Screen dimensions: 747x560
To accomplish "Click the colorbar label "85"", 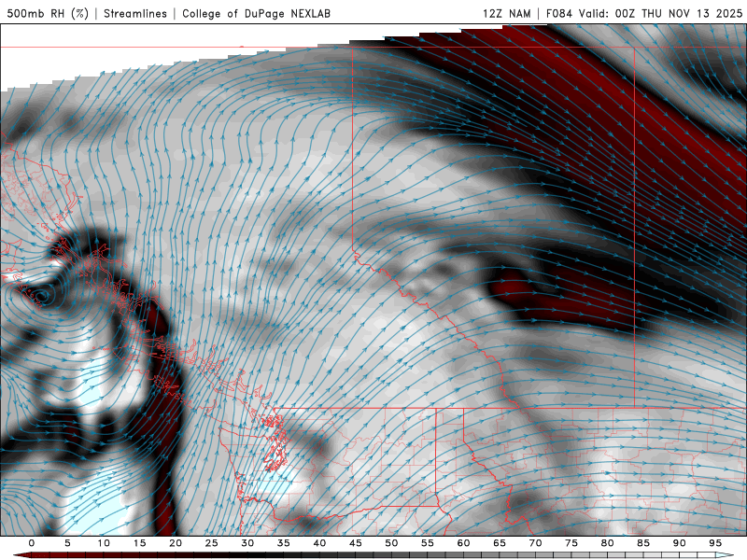I will tap(643, 543).
